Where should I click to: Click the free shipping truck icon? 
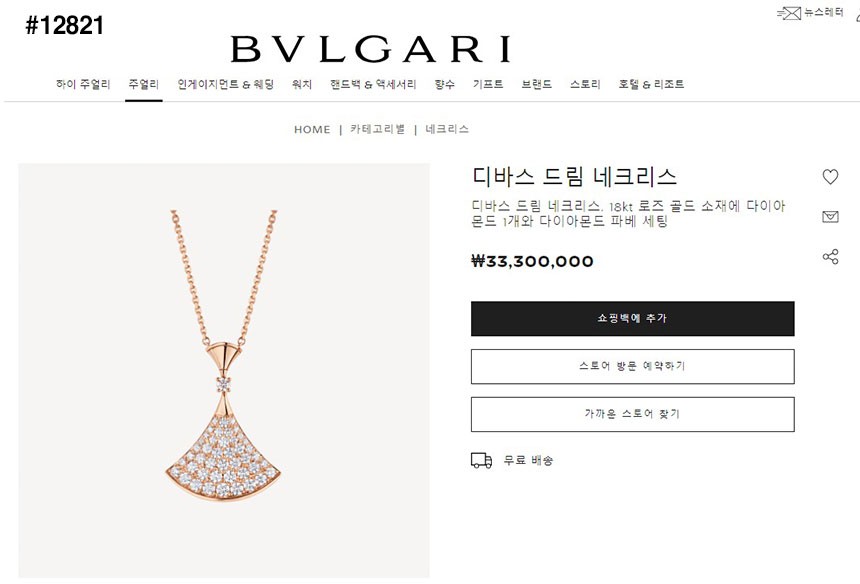[482, 460]
